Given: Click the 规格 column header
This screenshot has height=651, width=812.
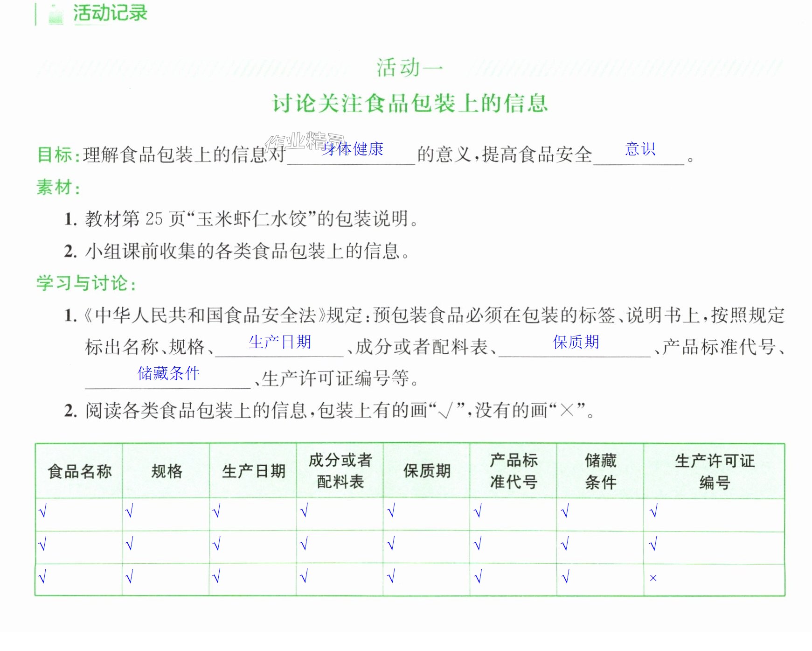Looking at the screenshot, I should pyautogui.click(x=167, y=471).
